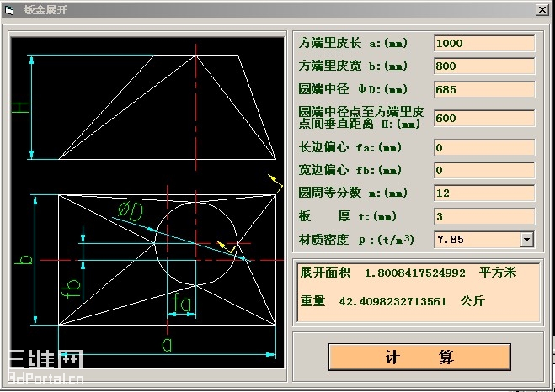Click the 方端里皮长 a input field

[484, 44]
